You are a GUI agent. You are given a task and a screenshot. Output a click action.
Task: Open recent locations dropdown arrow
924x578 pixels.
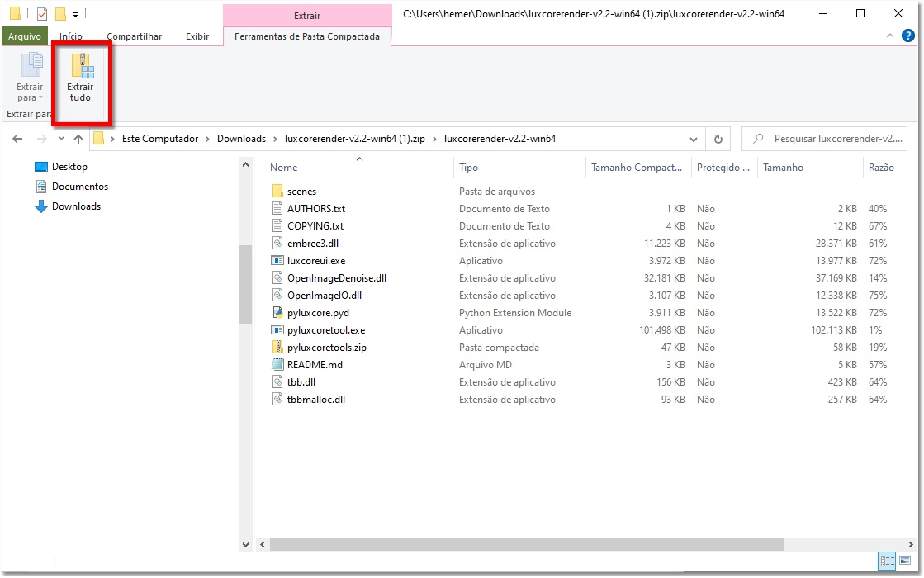coord(61,139)
